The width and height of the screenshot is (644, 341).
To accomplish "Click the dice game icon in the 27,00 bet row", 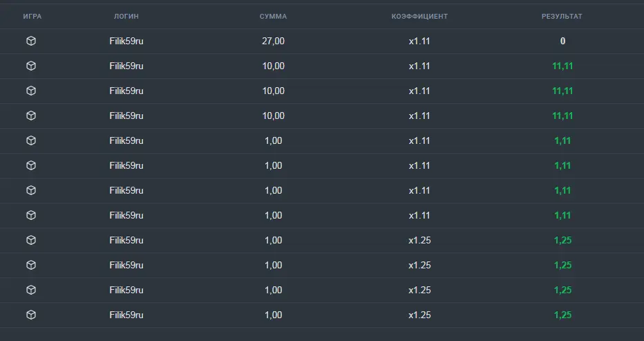I will 31,41.
